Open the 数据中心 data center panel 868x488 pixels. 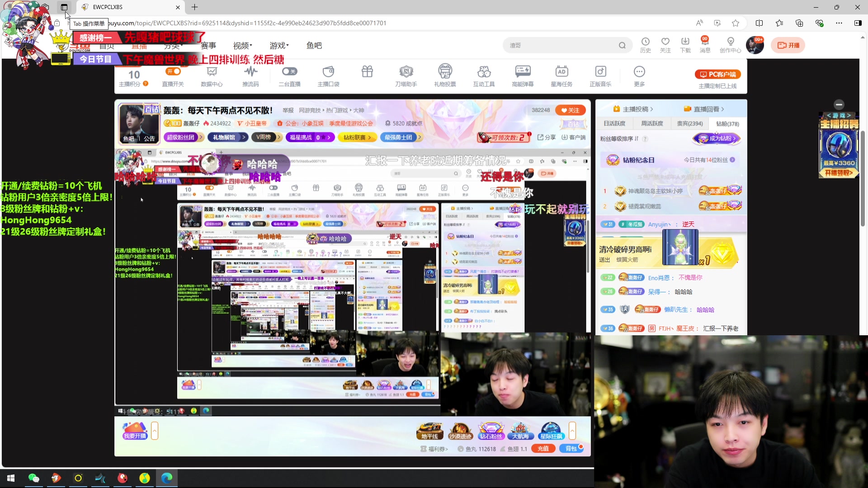pyautogui.click(x=212, y=76)
